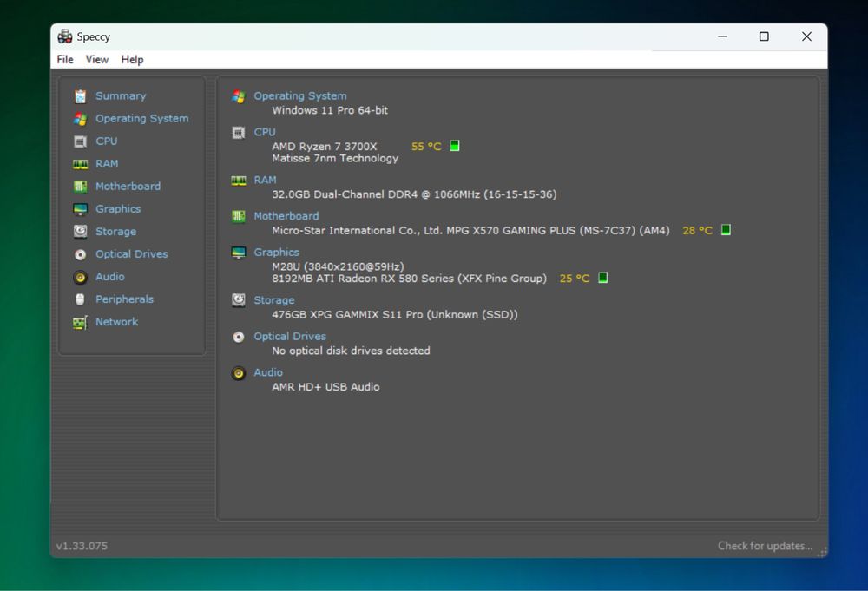The height and width of the screenshot is (591, 868).
Task: Open the Storage heading link in summary
Action: 274,300
